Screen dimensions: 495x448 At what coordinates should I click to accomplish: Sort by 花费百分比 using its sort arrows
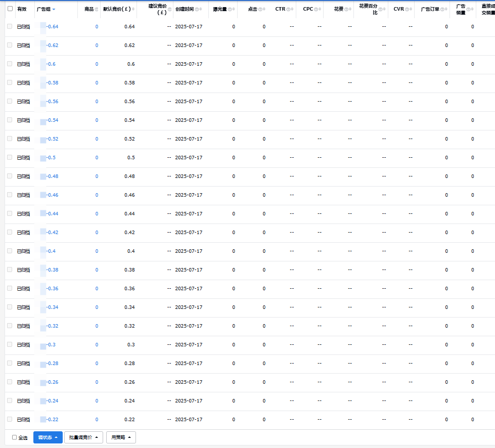384,10
